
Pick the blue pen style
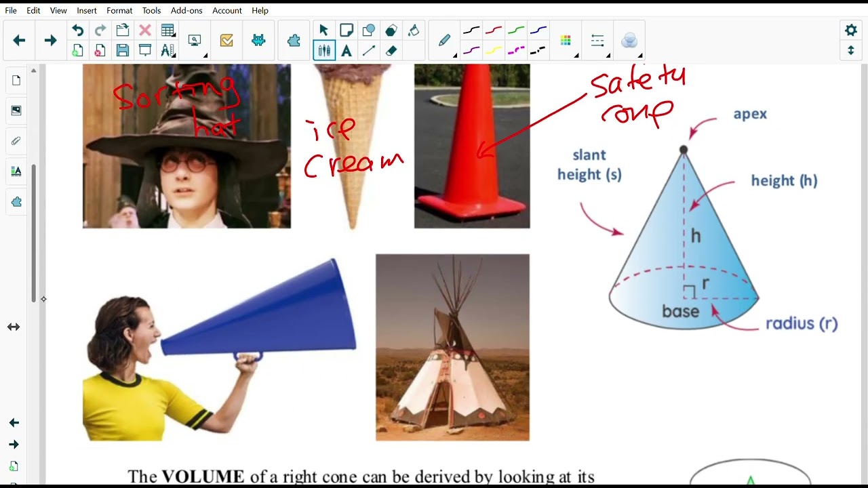pyautogui.click(x=538, y=30)
